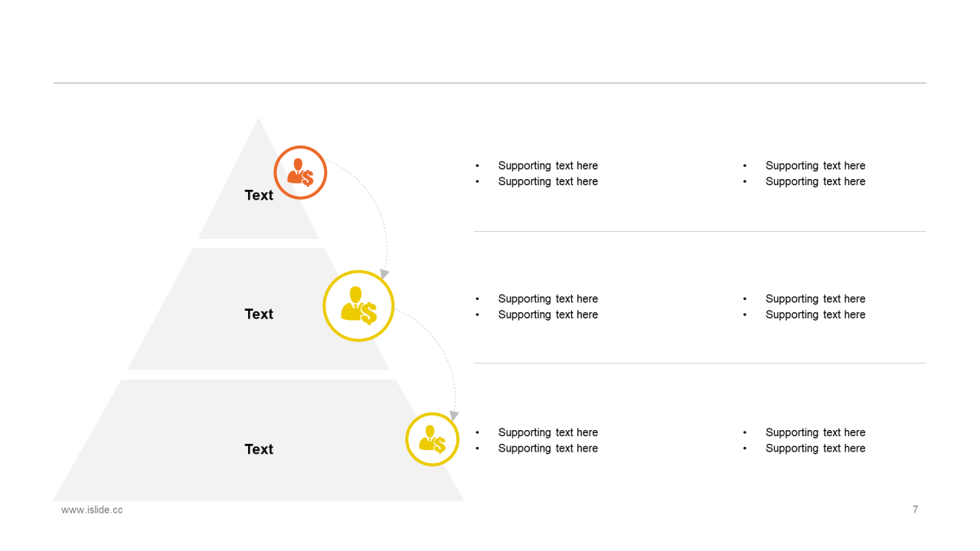Click bottom-row right Supporting text block
Image resolution: width=980 pixels, height=551 pixels.
pos(805,440)
